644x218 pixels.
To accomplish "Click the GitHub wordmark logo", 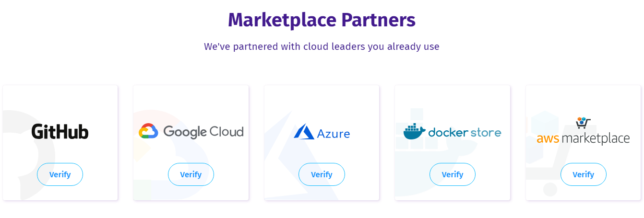I will [60, 131].
